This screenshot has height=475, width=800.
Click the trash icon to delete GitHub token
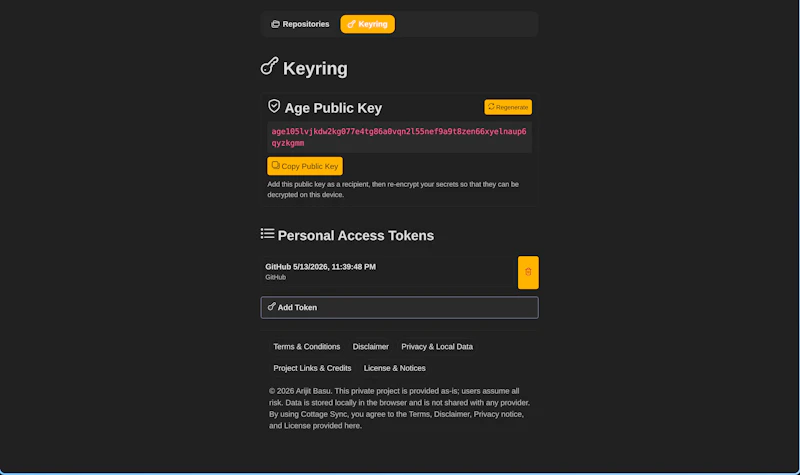528,272
